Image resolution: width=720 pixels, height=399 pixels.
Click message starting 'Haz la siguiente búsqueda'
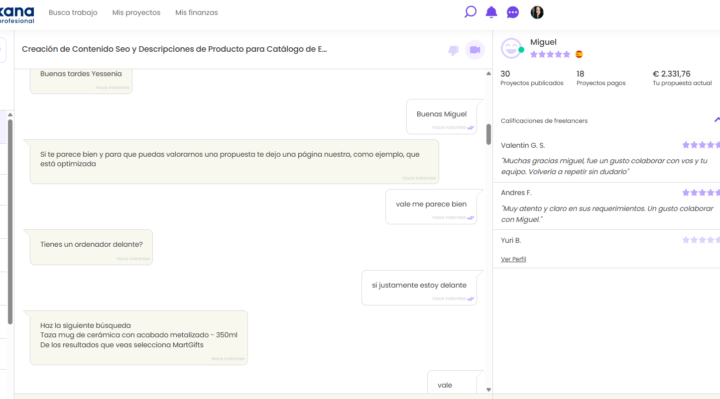tap(139, 337)
